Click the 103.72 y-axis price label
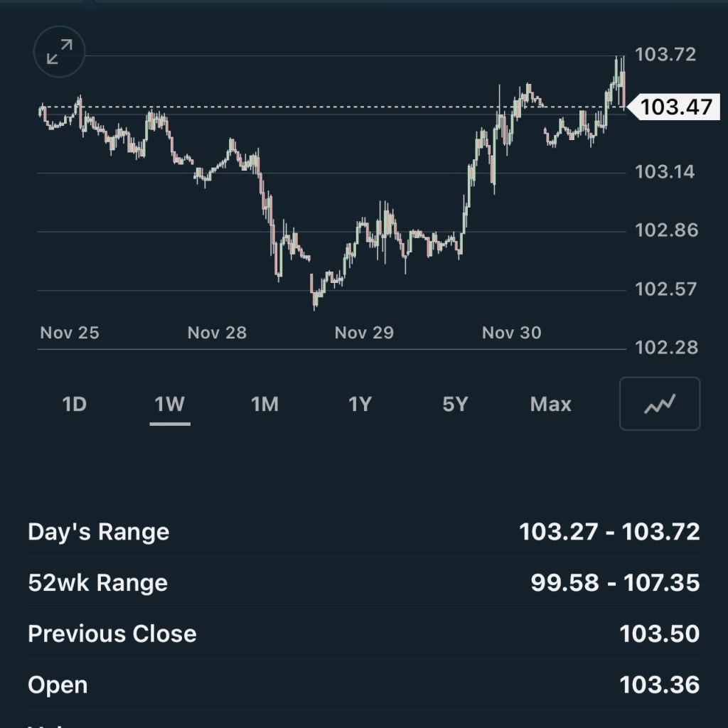Image resolution: width=728 pixels, height=728 pixels. (665, 55)
